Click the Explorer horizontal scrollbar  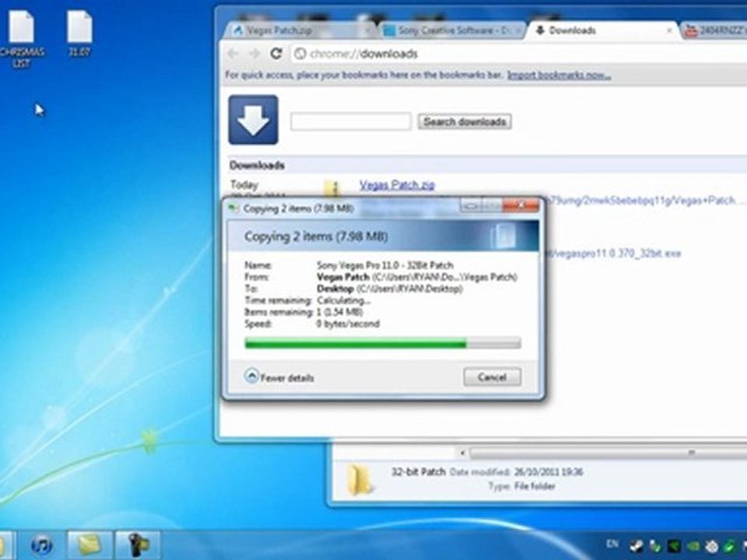click(608, 453)
